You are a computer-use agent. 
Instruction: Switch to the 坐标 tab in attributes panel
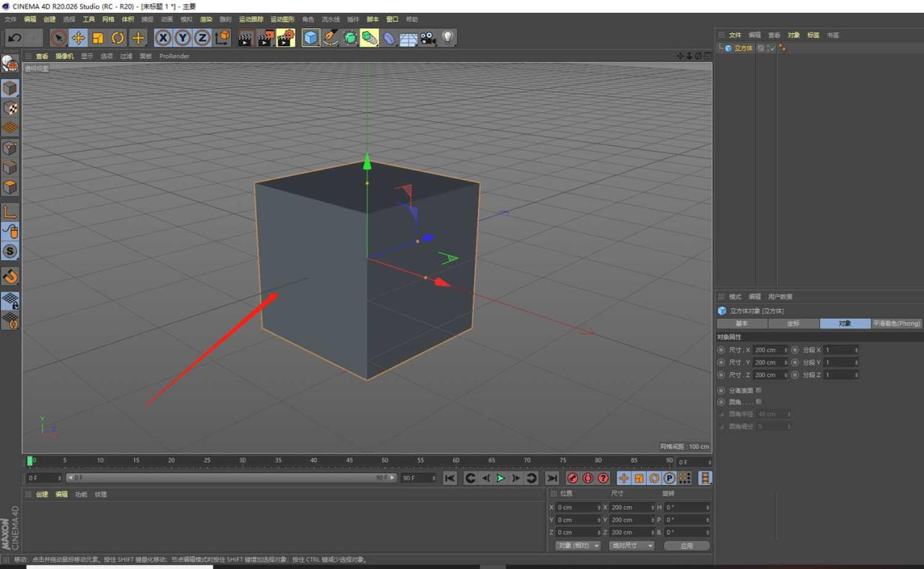(x=793, y=323)
